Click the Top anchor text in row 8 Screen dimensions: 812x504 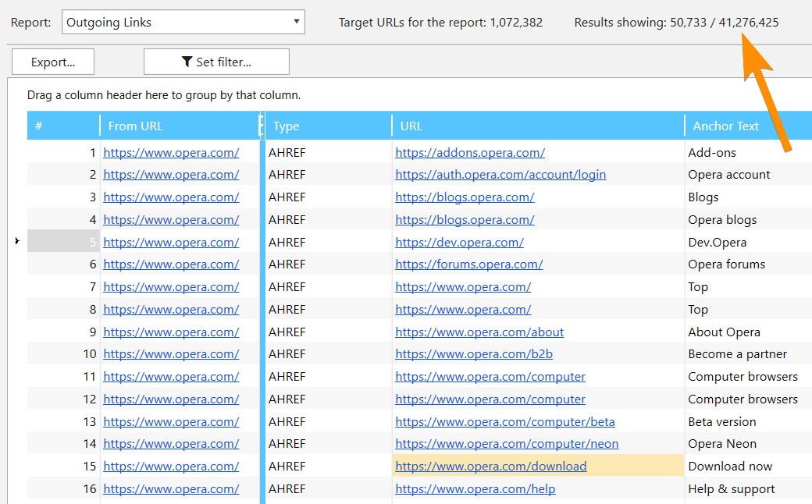tap(698, 310)
